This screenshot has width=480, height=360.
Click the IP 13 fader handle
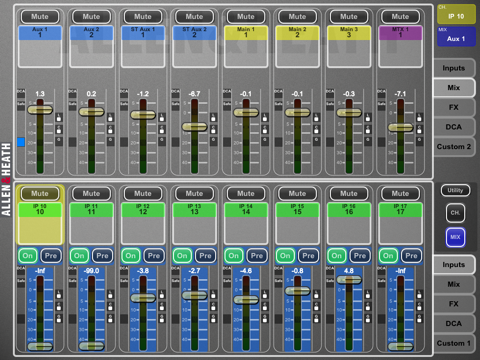[194, 295]
